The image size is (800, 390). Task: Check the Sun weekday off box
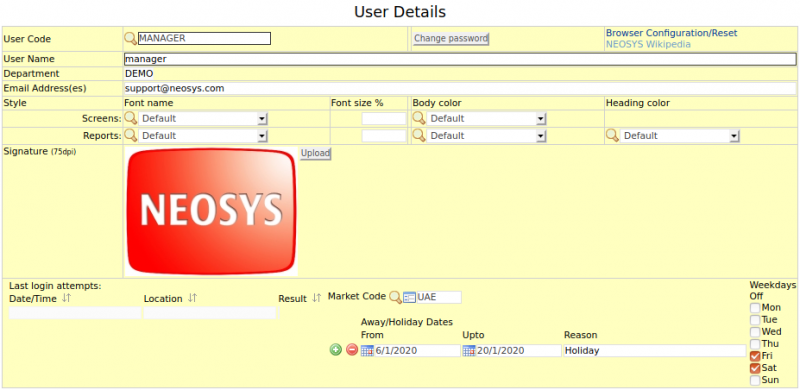coord(755,380)
